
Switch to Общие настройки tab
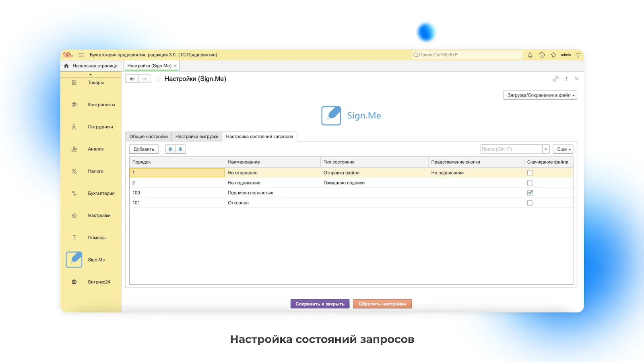click(x=149, y=137)
